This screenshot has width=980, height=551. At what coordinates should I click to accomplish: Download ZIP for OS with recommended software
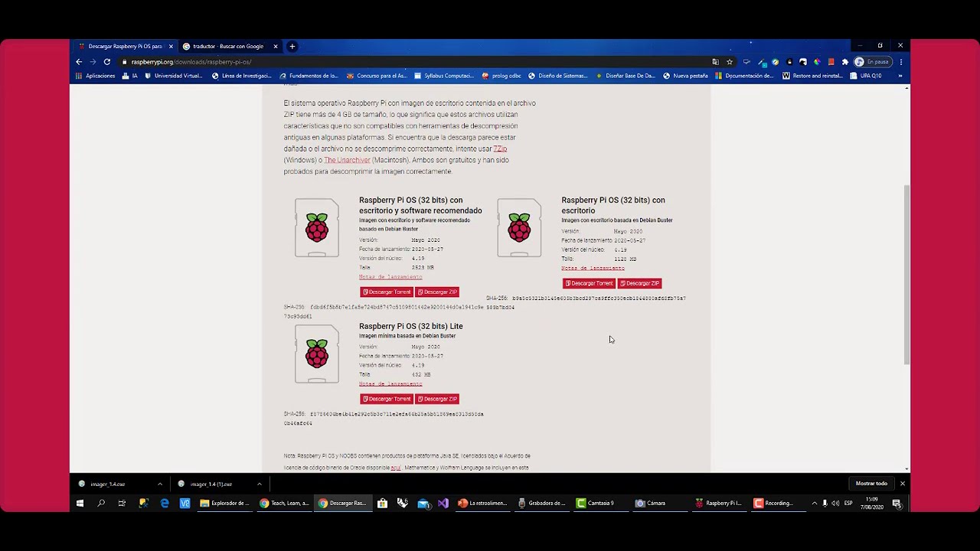click(437, 292)
